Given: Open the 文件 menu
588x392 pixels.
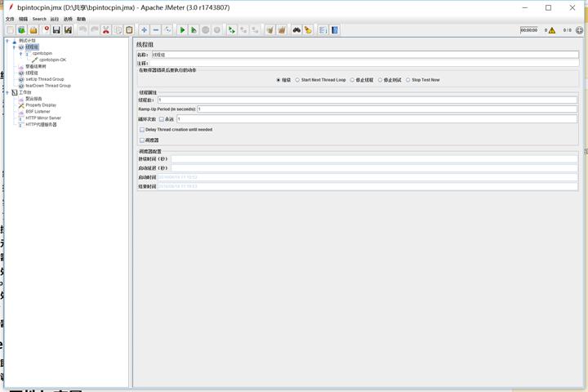Looking at the screenshot, I should [x=10, y=19].
